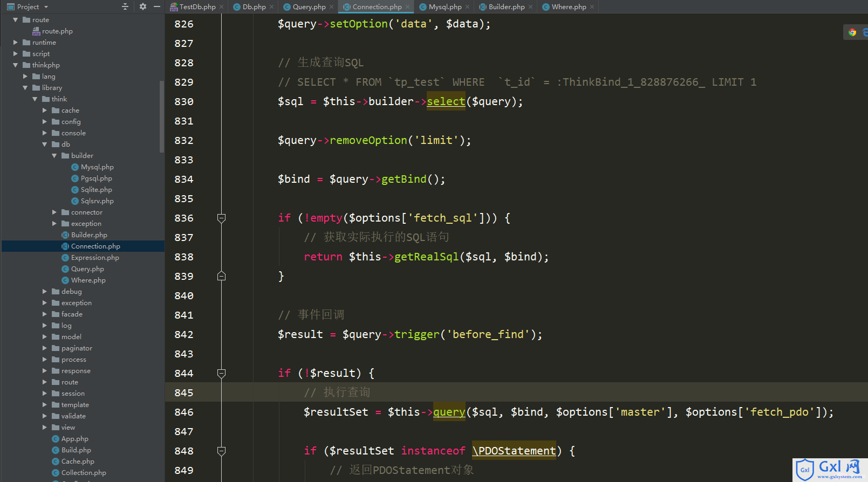Screen dimensions: 868x482
Task: Expand the runtime folder
Action: tap(16, 42)
